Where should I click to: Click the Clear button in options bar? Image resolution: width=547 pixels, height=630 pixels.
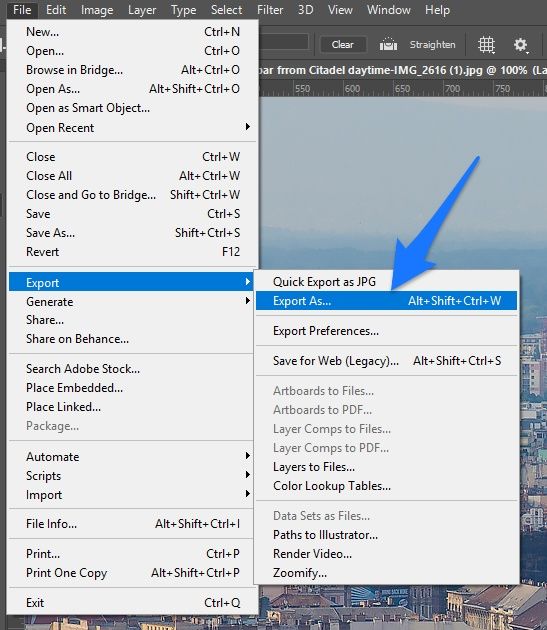(343, 45)
